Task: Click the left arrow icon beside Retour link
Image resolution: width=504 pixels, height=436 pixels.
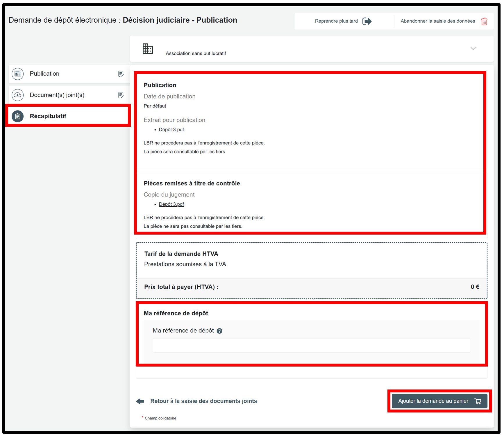Action: coord(140,401)
